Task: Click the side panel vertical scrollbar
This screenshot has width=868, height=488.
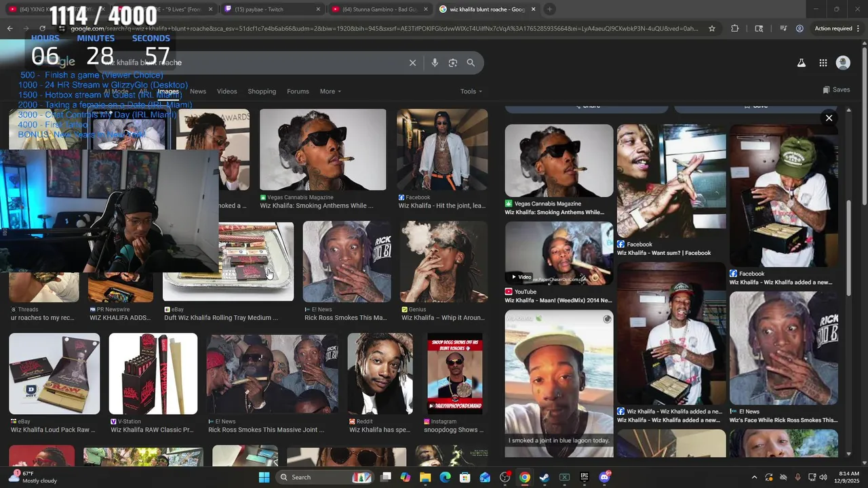Action: [848, 247]
